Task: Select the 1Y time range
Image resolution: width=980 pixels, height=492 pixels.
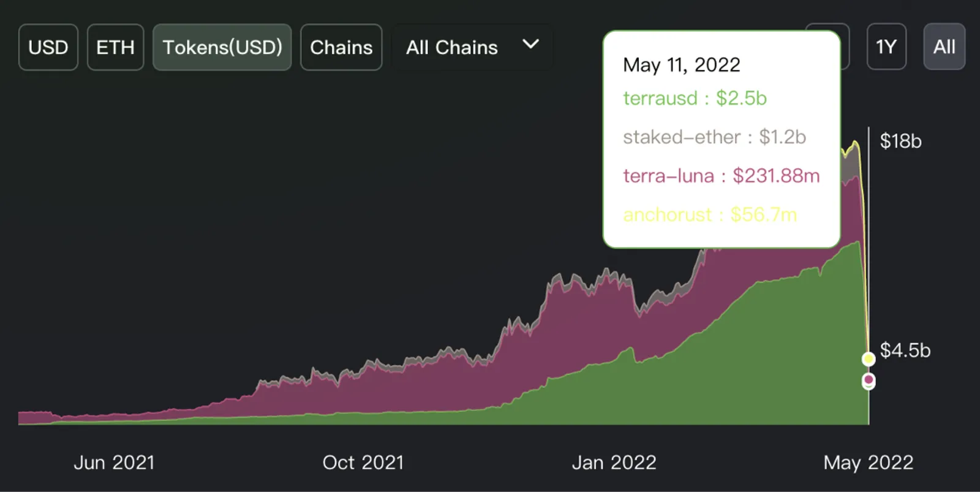Action: coord(886,47)
